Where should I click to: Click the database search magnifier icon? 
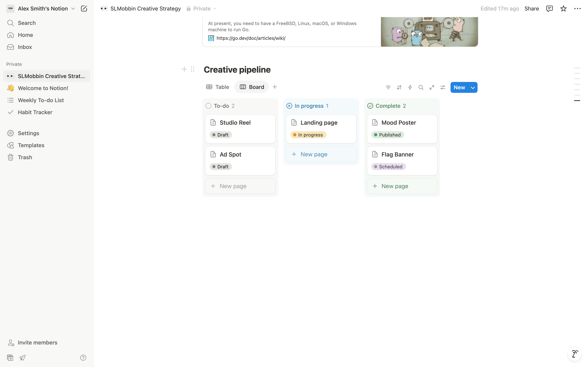[x=421, y=87]
